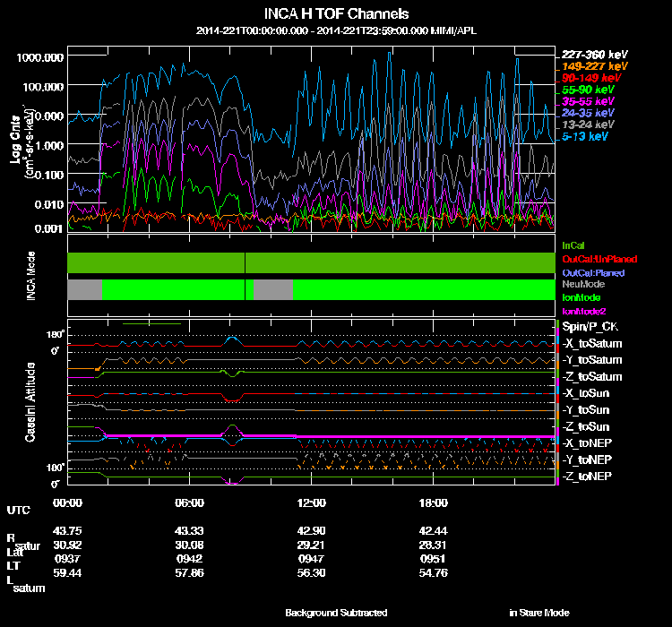Image resolution: width=672 pixels, height=627 pixels.
Task: Select the 13-24 keV gray legend label
Action: pos(587,125)
